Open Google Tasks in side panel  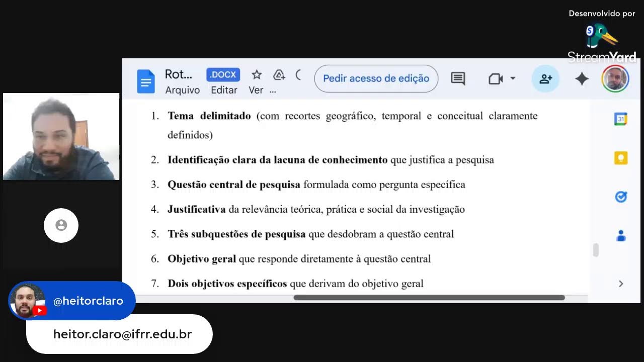(621, 197)
